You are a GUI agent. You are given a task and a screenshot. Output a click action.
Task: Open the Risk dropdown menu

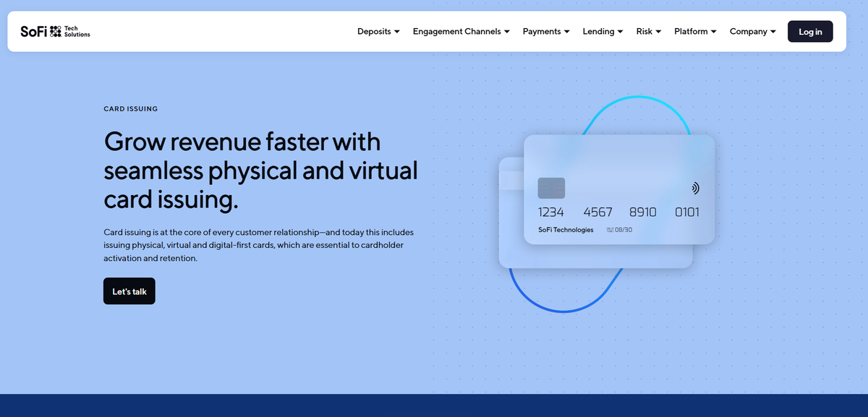[649, 32]
